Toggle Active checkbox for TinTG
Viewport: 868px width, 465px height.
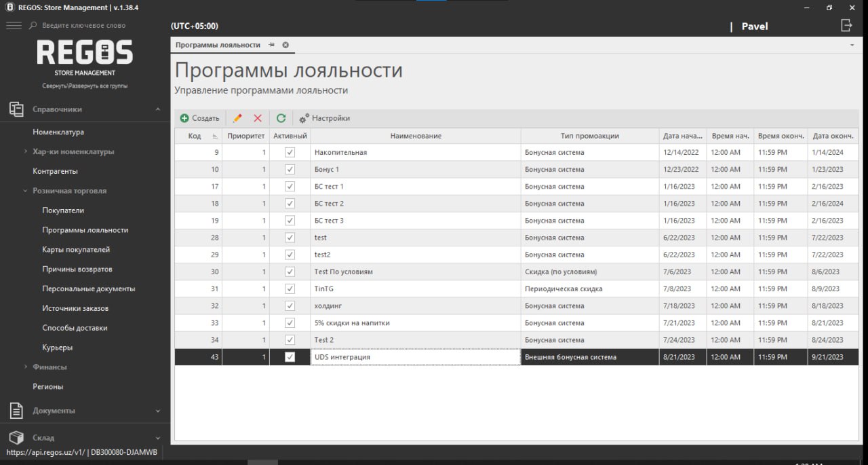point(290,289)
